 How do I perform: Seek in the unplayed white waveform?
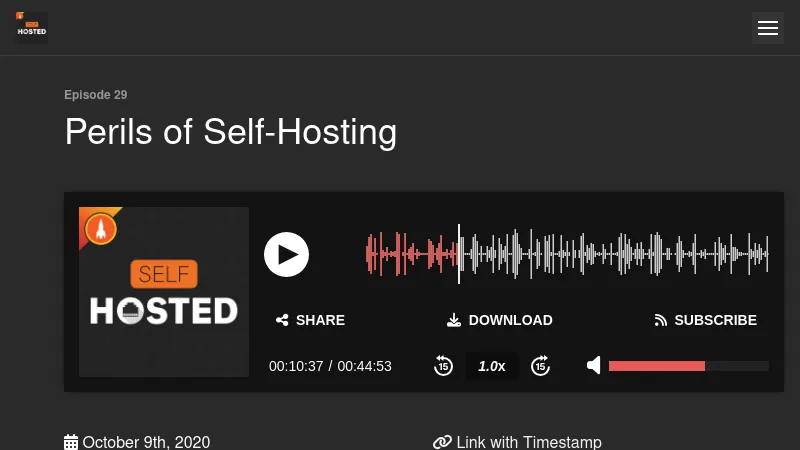(620, 254)
